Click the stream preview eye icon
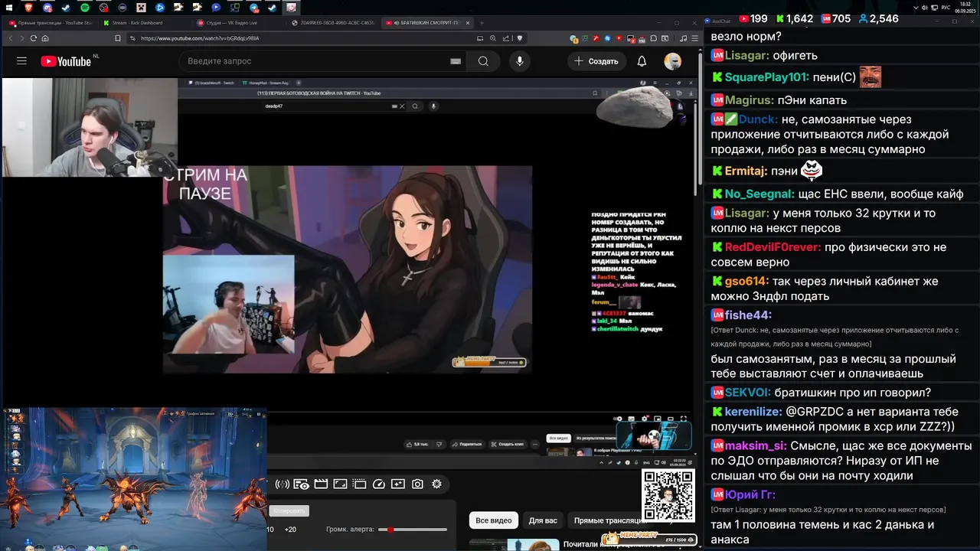Image resolution: width=980 pixels, height=551 pixels. (301, 484)
